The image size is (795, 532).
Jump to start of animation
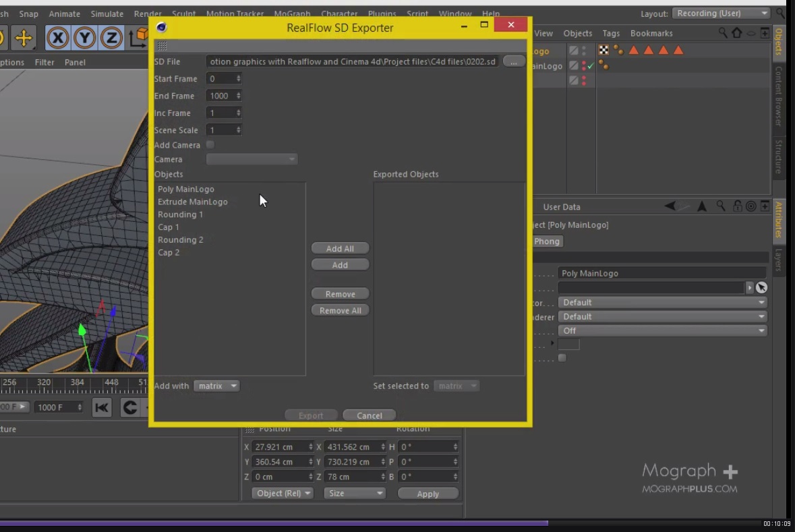[101, 407]
